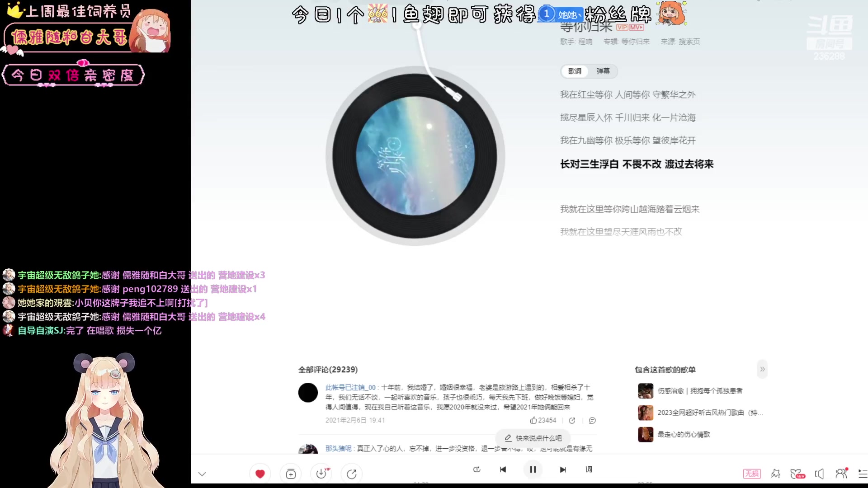Like the current song with heart icon
Image resolution: width=868 pixels, height=488 pixels.
(260, 474)
